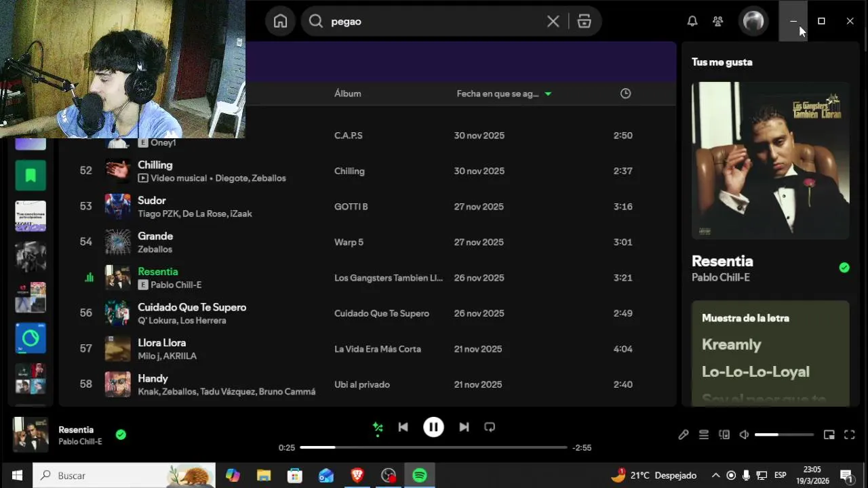Screen dimensions: 868x488
Task: Click the green sort arrow by Fecha
Action: tap(548, 94)
